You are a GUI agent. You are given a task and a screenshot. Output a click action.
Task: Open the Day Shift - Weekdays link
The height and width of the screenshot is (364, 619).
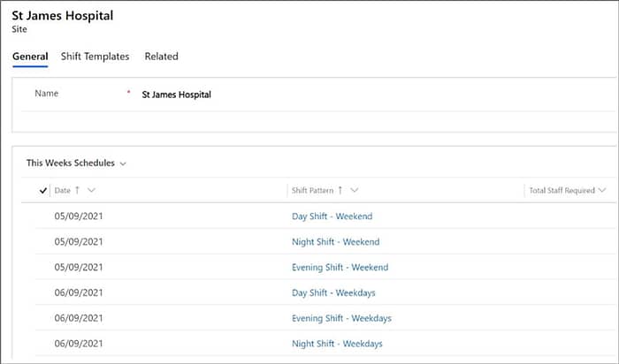(x=333, y=292)
